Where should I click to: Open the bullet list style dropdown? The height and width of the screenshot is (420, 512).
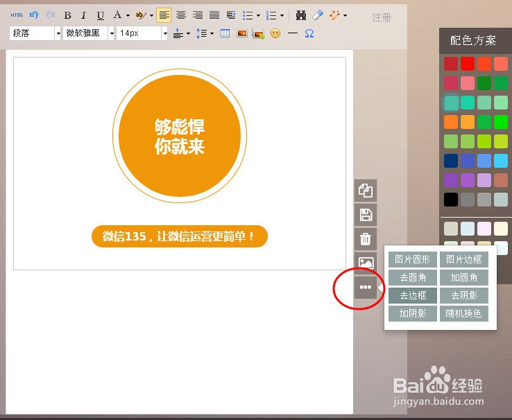[258, 15]
